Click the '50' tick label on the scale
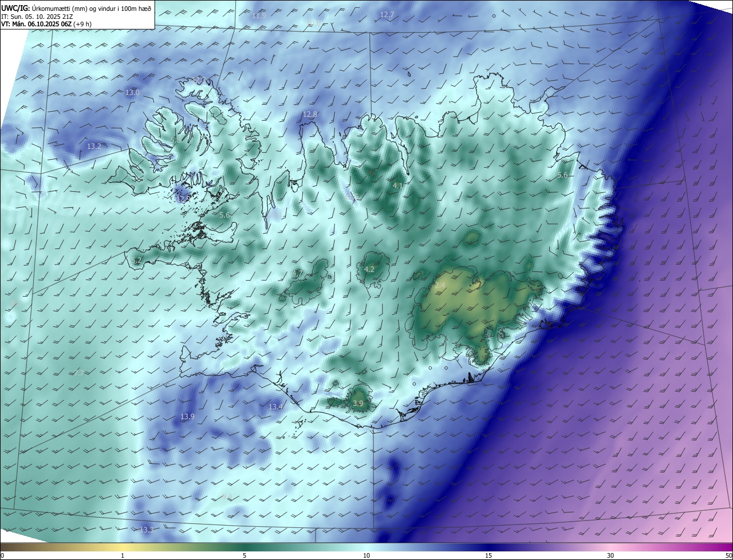 click(729, 555)
